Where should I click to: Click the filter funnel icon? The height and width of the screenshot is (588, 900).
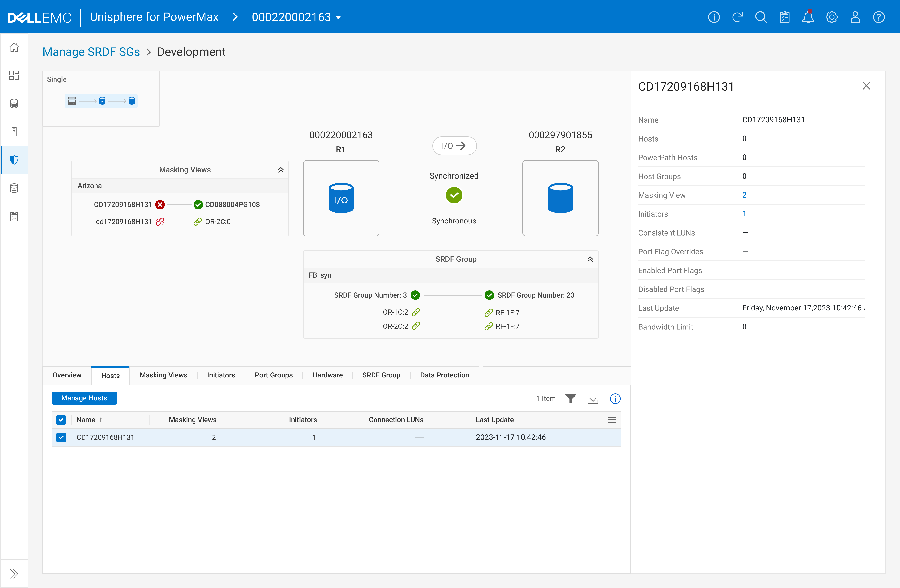pyautogui.click(x=570, y=399)
